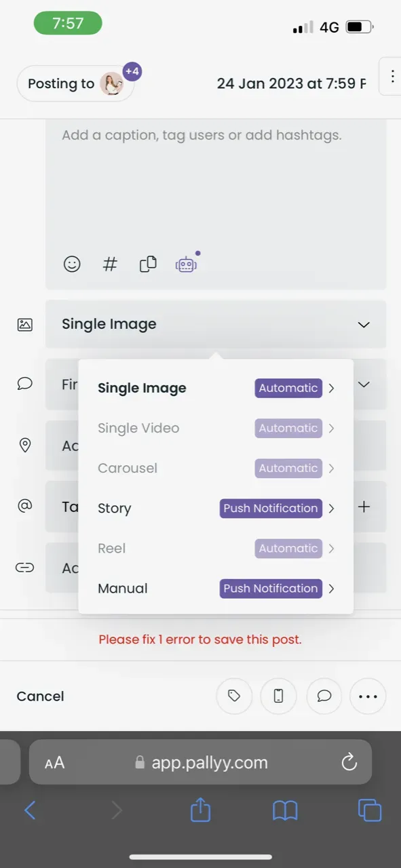Click the 'Please fix 1 error' message

pos(200,639)
